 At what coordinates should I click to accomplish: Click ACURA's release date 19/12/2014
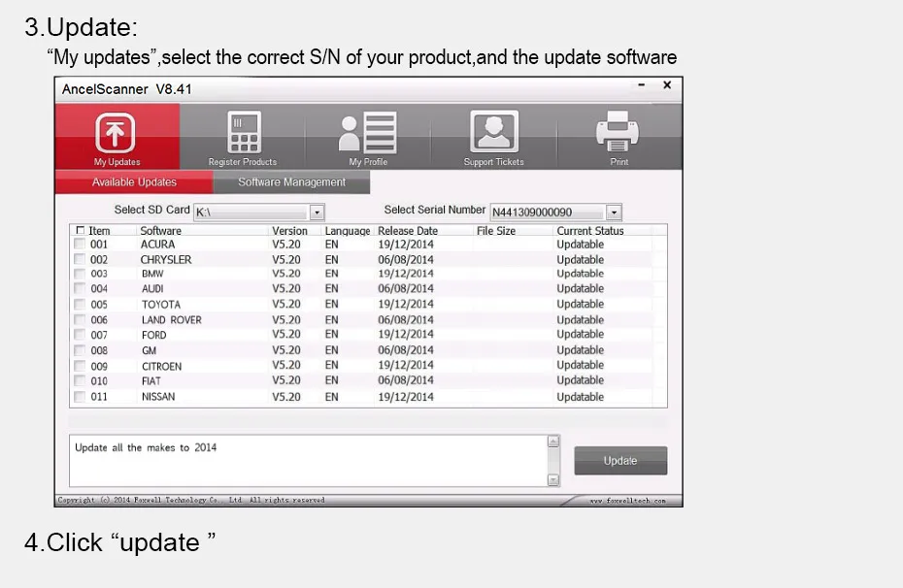[x=406, y=244]
